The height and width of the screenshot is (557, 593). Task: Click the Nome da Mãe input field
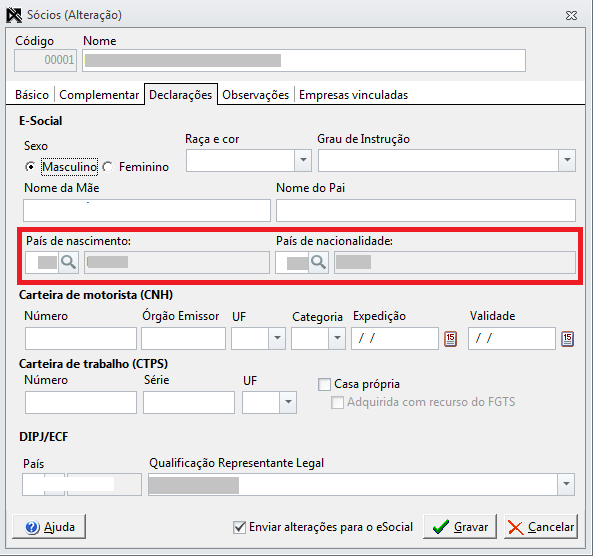(x=147, y=211)
